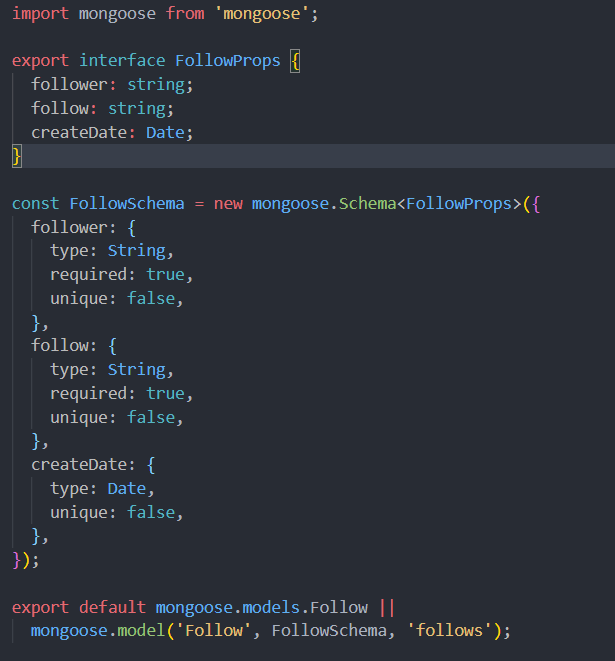
Task: Click the closing brace of the FollowProps interface
Action: click(x=17, y=156)
